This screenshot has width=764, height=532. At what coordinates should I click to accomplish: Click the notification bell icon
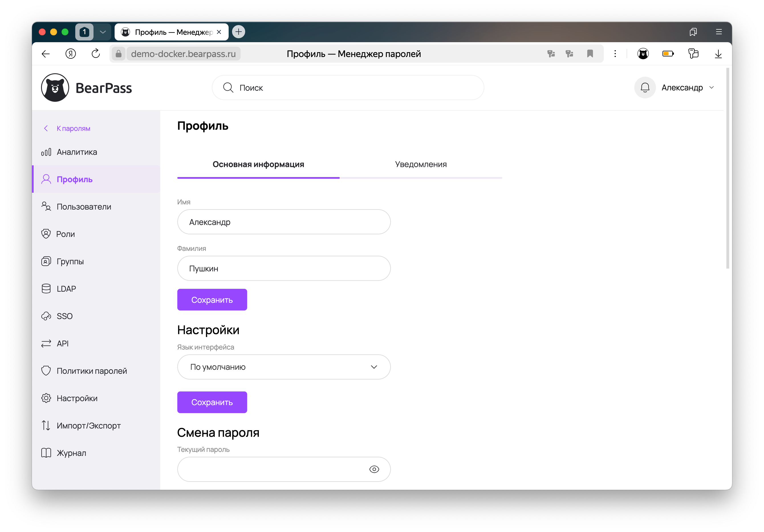(645, 88)
